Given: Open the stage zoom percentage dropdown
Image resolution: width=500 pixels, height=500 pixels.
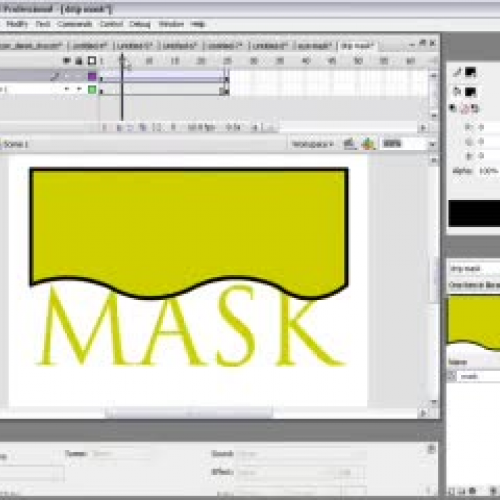Looking at the screenshot, I should [x=404, y=144].
